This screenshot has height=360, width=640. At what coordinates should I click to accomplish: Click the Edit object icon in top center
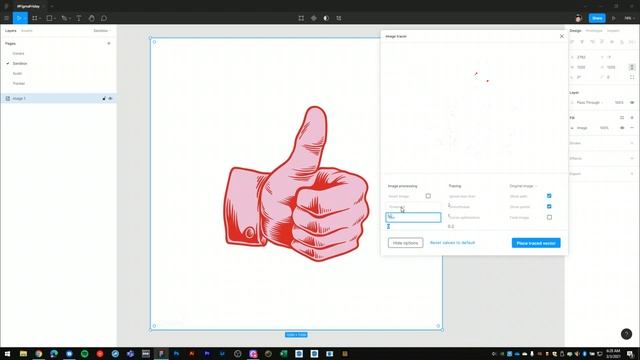(301, 18)
